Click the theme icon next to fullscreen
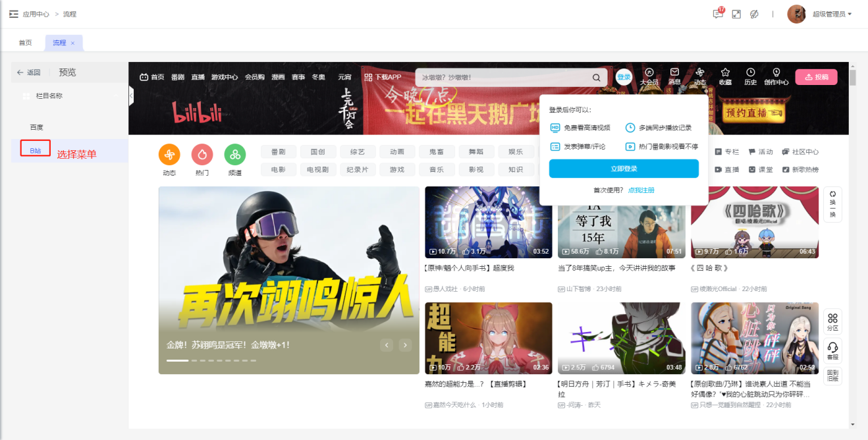 pos(755,14)
